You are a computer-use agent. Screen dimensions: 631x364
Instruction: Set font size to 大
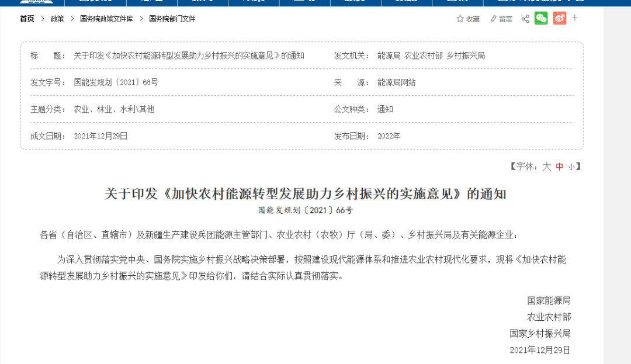click(546, 167)
